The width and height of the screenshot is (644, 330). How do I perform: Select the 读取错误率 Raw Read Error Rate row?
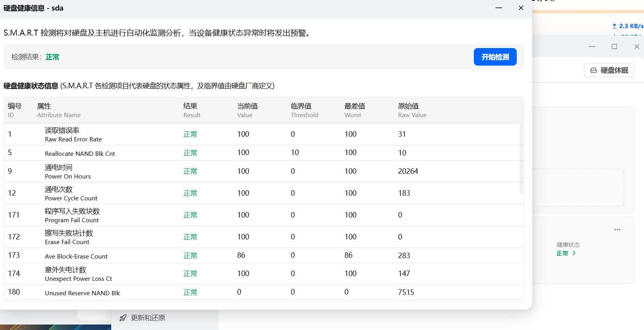(264, 134)
